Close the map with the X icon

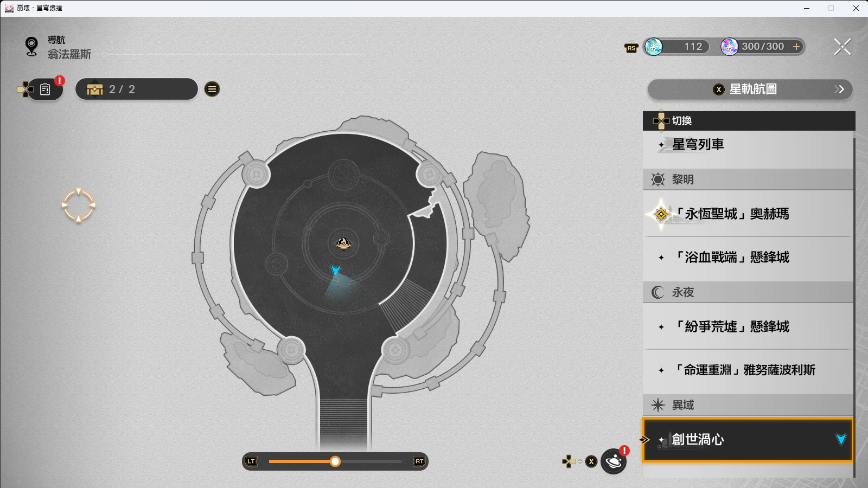click(843, 47)
